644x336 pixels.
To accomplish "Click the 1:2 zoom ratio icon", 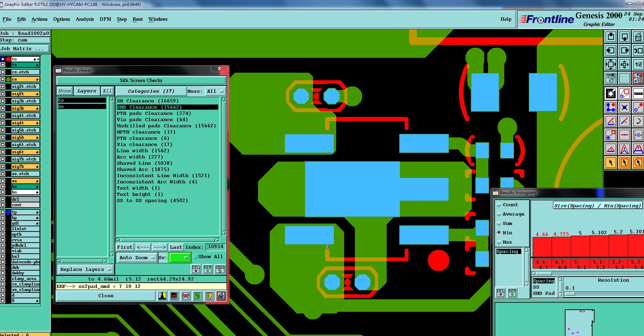I will tap(638, 64).
